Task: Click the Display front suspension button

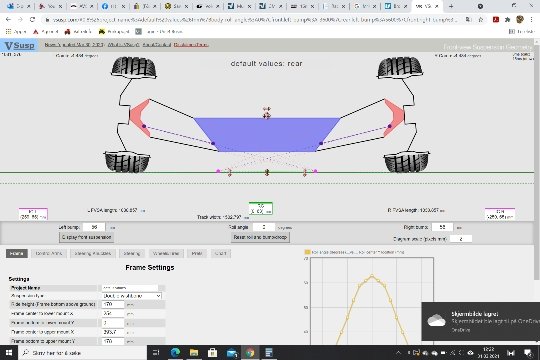Action: tap(87, 237)
